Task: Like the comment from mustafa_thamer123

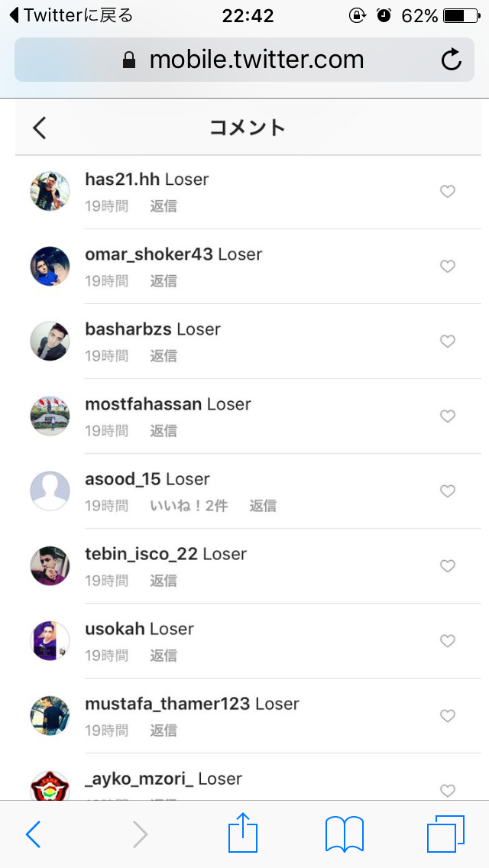Action: [448, 716]
